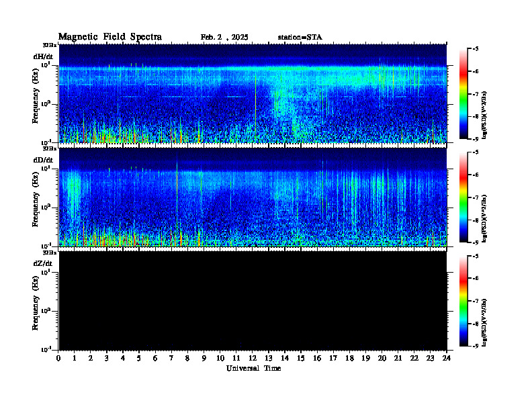Click the hour 6 tick label
The height and width of the screenshot is (411, 532).
155,359
